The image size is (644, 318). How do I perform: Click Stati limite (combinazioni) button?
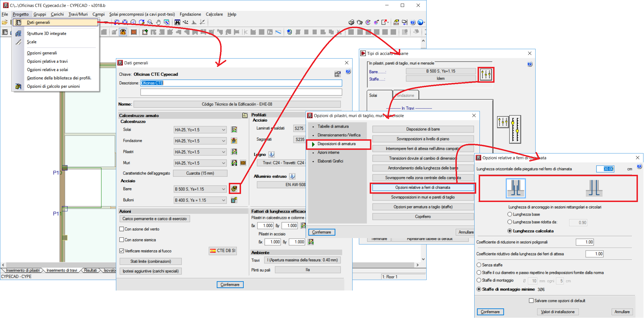click(151, 261)
